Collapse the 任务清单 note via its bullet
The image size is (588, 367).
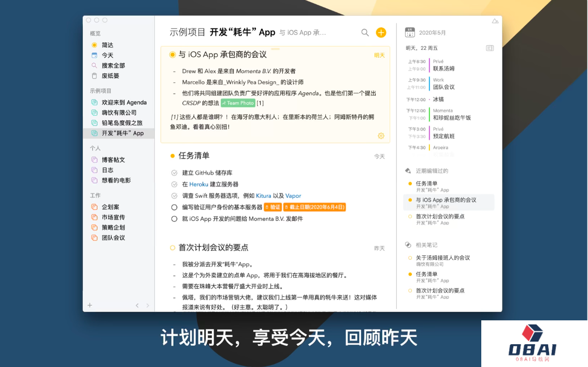click(172, 156)
